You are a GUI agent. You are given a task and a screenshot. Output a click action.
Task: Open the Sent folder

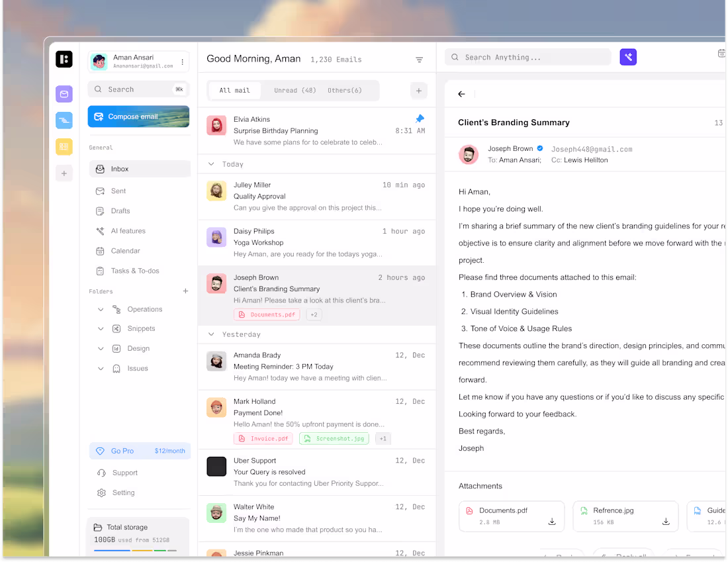140,191
